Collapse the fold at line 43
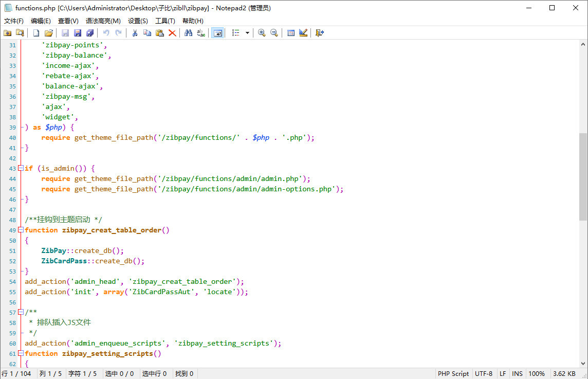Viewport: 588px width, 379px height. click(21, 168)
